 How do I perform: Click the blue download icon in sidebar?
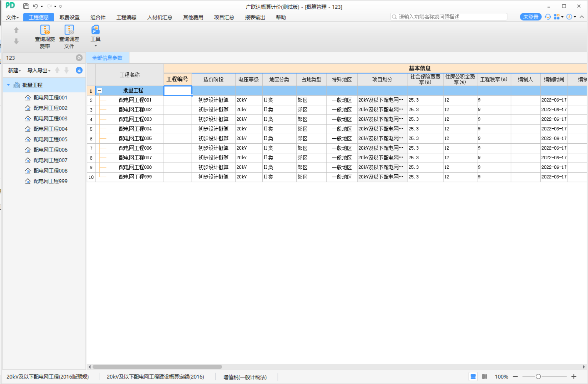pyautogui.click(x=79, y=70)
